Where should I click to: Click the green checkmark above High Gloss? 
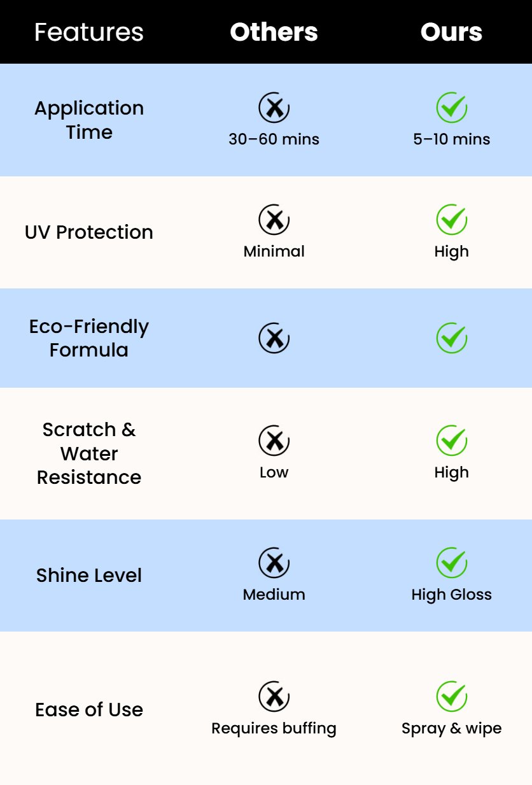pyautogui.click(x=452, y=563)
